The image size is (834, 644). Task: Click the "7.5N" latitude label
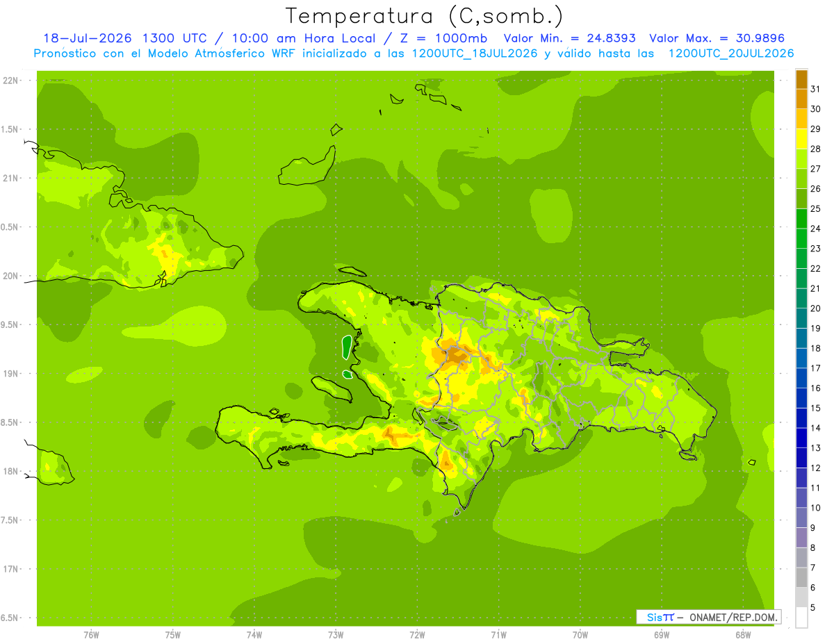10,520
